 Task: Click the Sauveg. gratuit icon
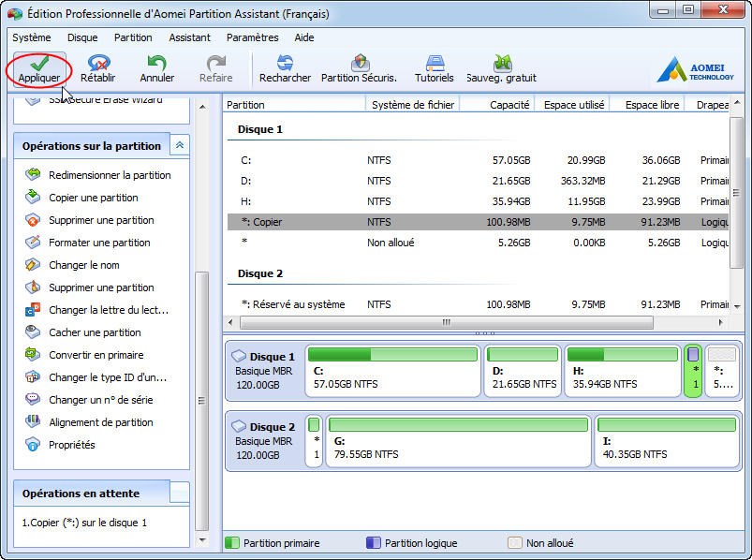(502, 63)
